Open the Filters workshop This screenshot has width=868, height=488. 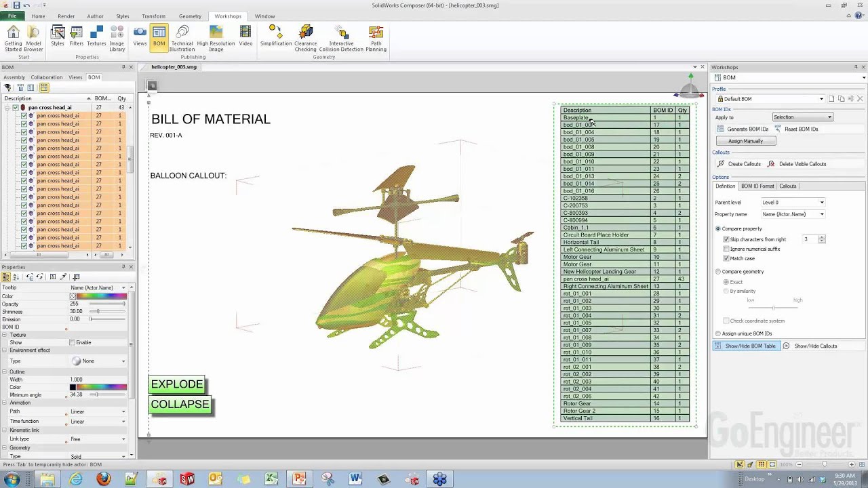coord(77,37)
